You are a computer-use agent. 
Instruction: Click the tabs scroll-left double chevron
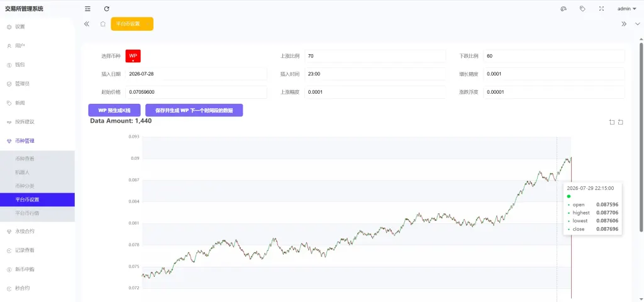pos(87,24)
